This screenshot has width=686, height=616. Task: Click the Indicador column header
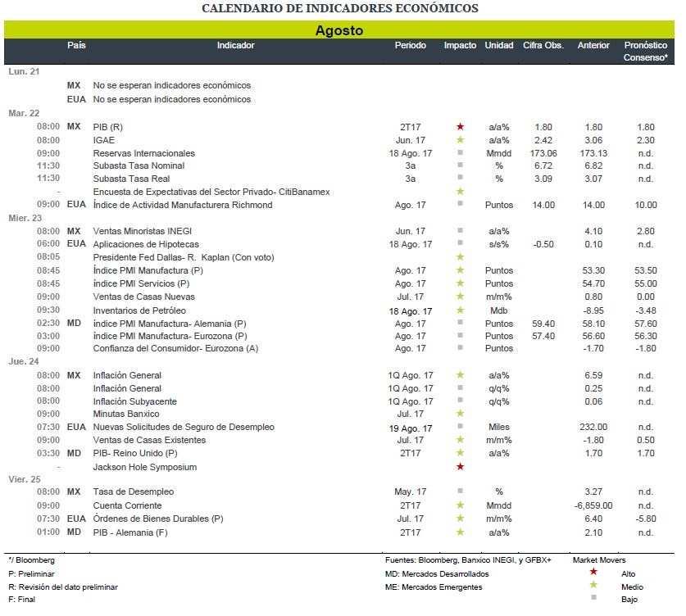pos(235,46)
